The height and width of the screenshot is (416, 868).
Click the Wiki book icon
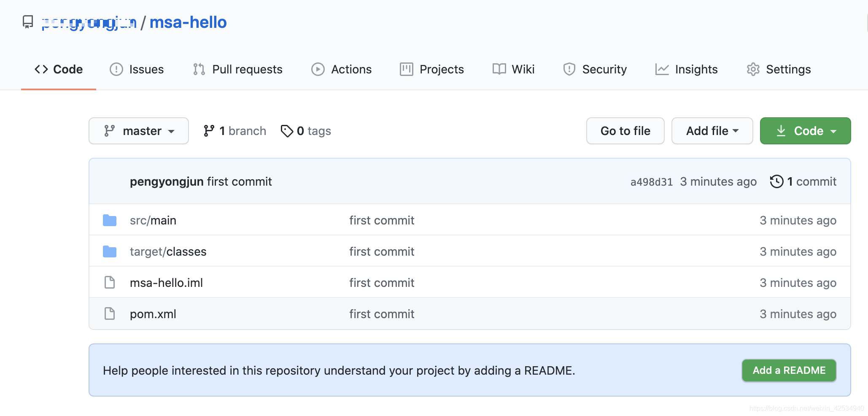(x=499, y=69)
